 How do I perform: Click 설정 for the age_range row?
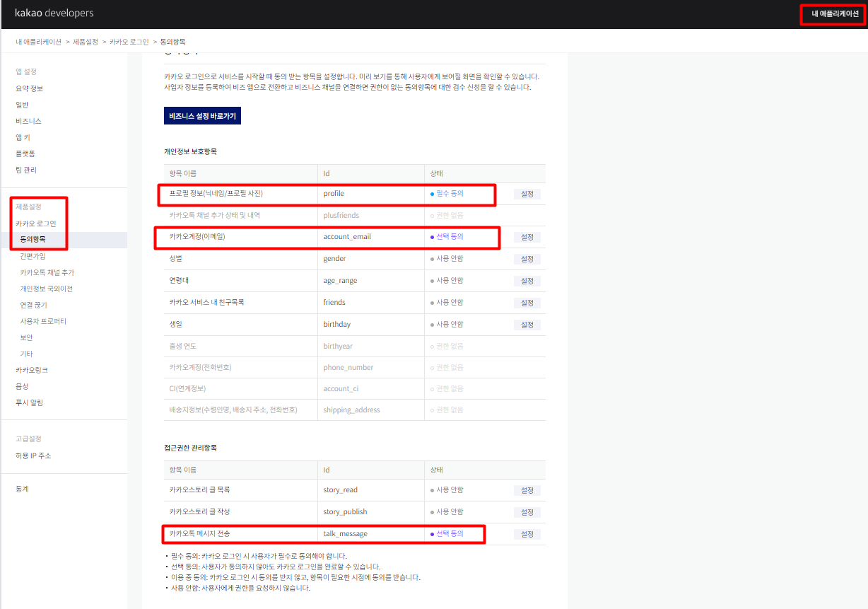[x=527, y=281]
